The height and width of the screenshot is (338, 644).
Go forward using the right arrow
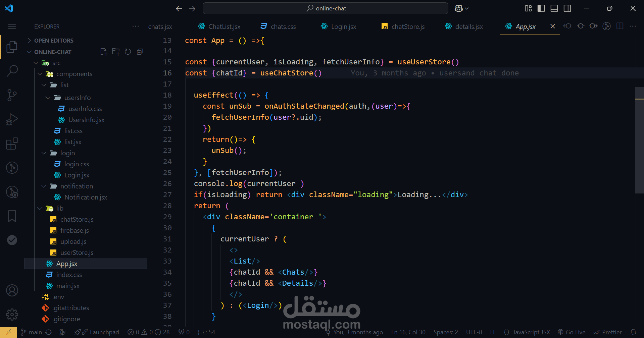tap(192, 8)
